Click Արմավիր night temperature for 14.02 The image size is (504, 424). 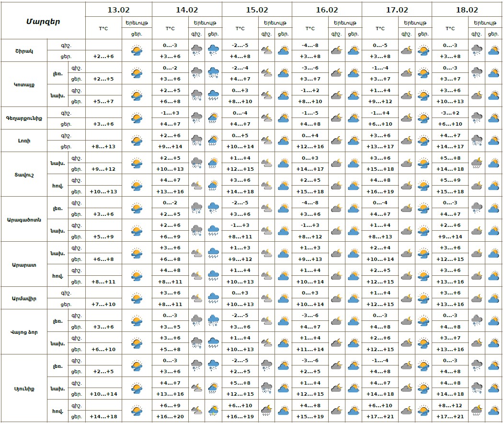point(170,293)
